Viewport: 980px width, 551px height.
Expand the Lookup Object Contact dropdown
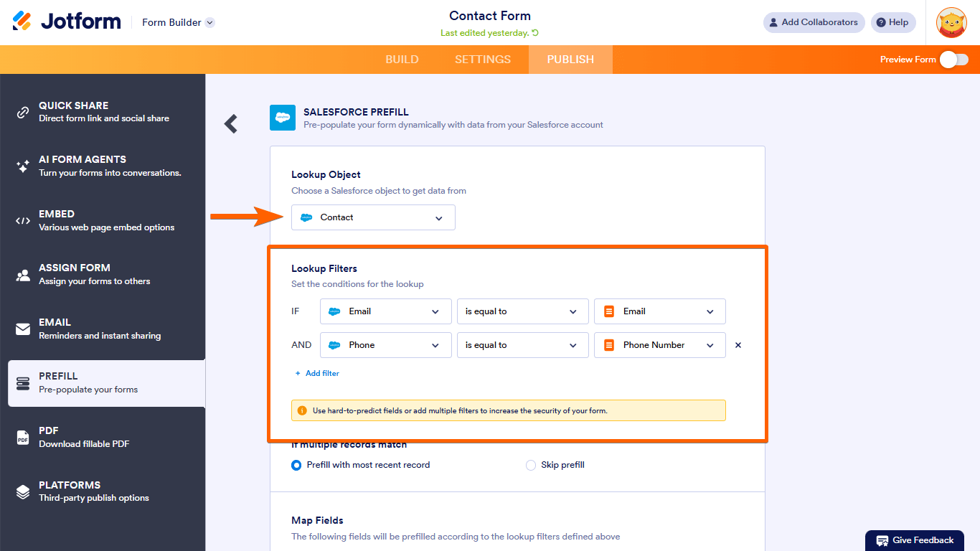[373, 217]
